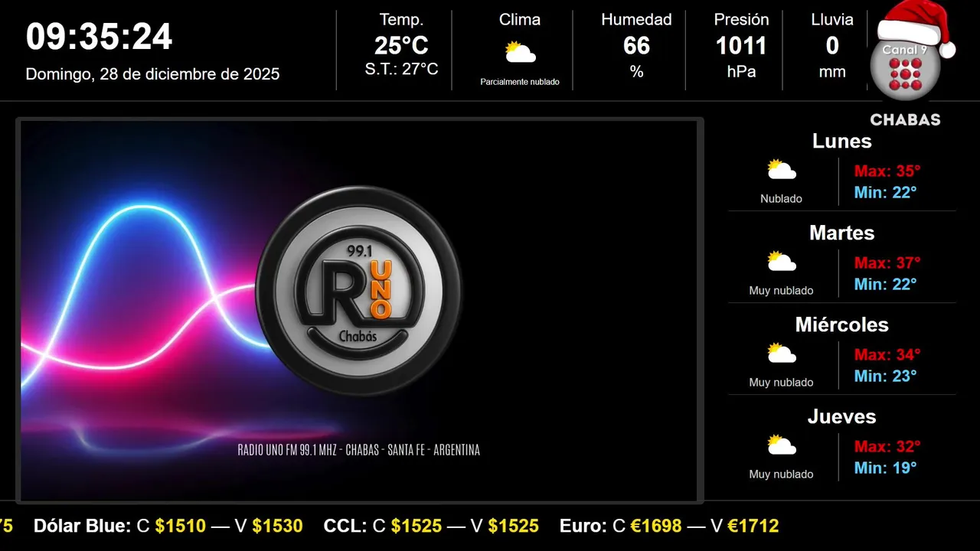
Task: Click the humidity value 66
Action: pos(636,46)
